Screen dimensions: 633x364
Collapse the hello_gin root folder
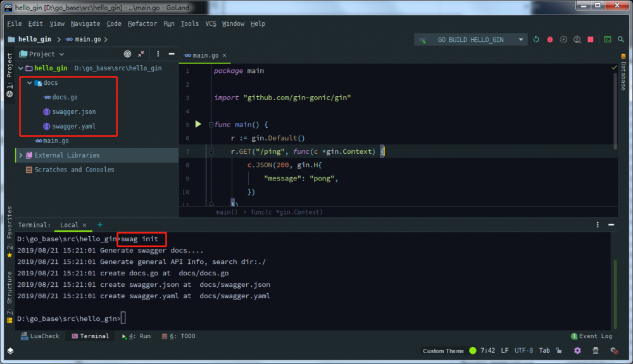[x=21, y=68]
